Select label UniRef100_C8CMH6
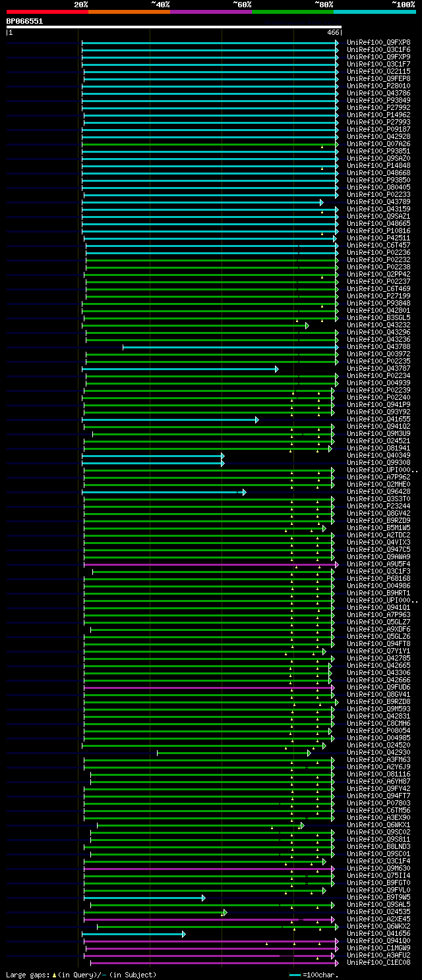Image resolution: width=422 pixels, height=980 pixels. click(378, 723)
